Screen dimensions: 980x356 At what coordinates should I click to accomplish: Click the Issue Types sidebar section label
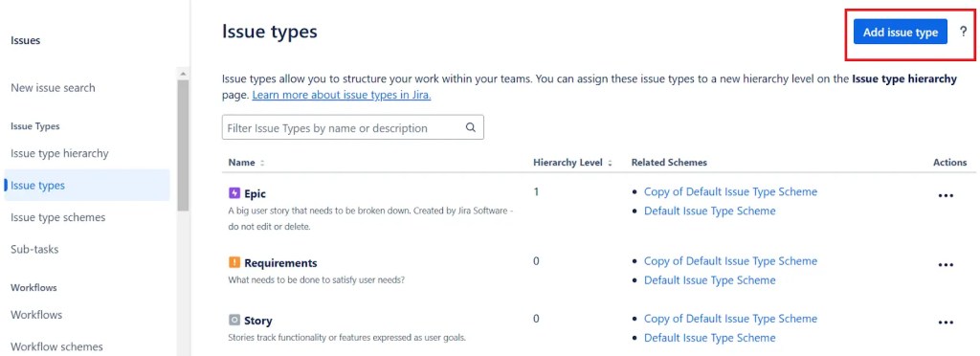click(x=35, y=126)
